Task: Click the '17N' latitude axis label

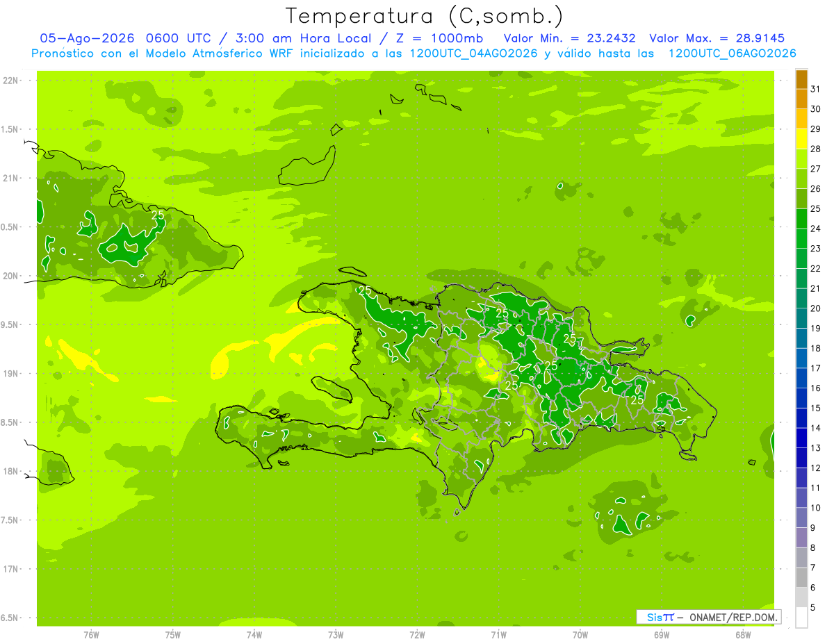Action: (x=11, y=569)
